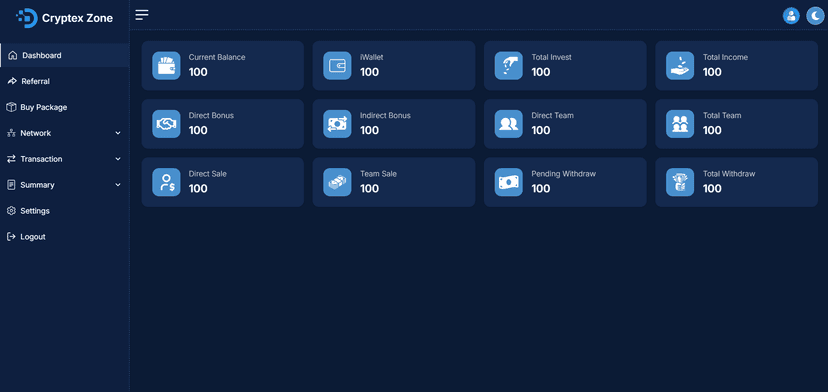Image resolution: width=828 pixels, height=392 pixels.
Task: Click the Dashboard home icon in sidebar
Action: 13,55
